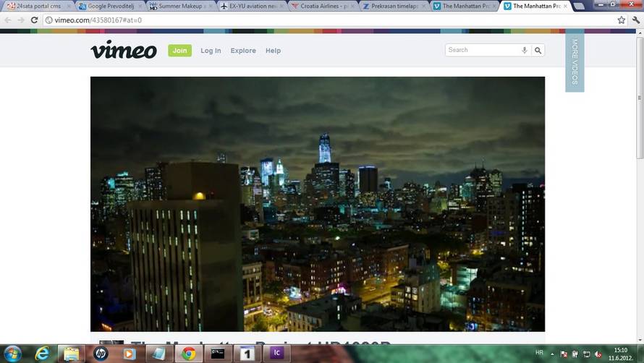Open the Help link

[273, 51]
